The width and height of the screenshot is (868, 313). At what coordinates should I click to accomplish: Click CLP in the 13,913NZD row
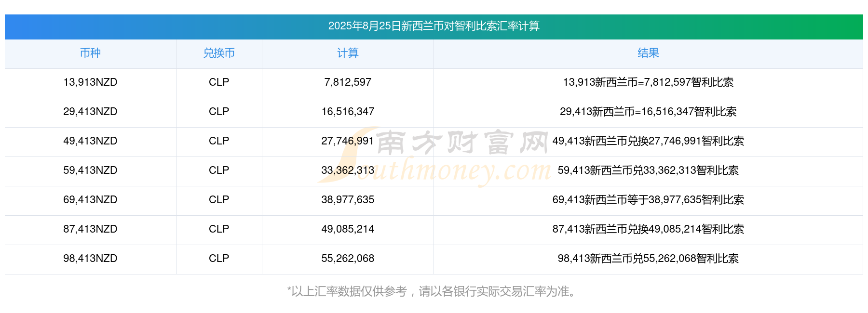coord(219,82)
